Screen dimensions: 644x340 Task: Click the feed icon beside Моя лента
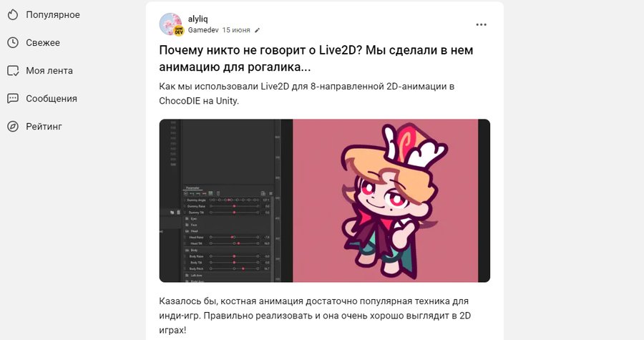[13, 71]
